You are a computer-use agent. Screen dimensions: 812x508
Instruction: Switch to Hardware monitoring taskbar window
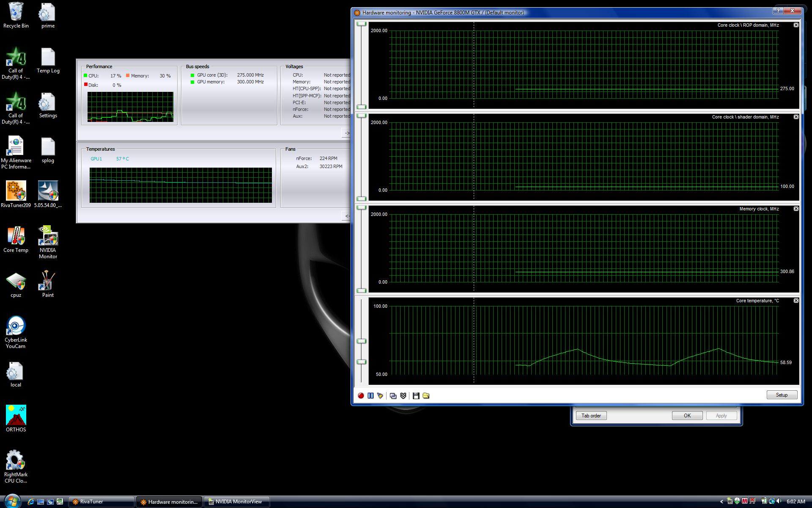[x=169, y=502]
